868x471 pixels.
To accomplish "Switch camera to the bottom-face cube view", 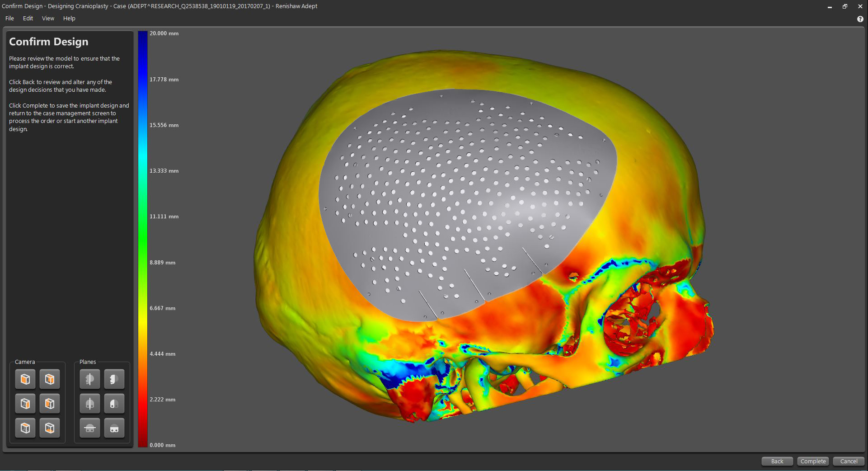I will coord(50,428).
